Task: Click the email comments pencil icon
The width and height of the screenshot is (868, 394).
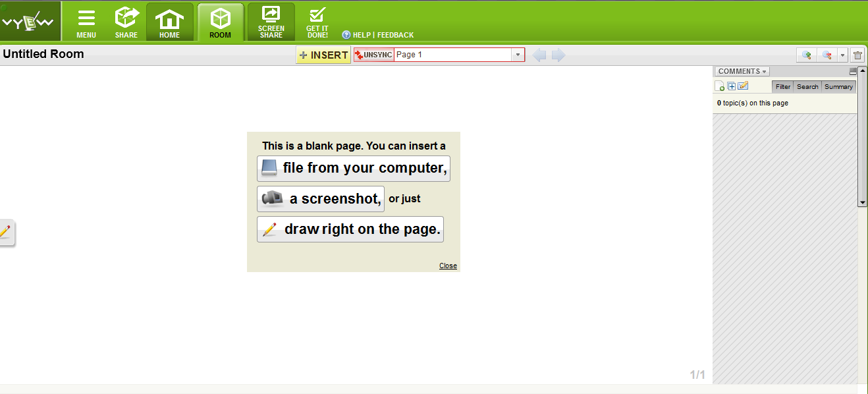Action: coord(743,86)
